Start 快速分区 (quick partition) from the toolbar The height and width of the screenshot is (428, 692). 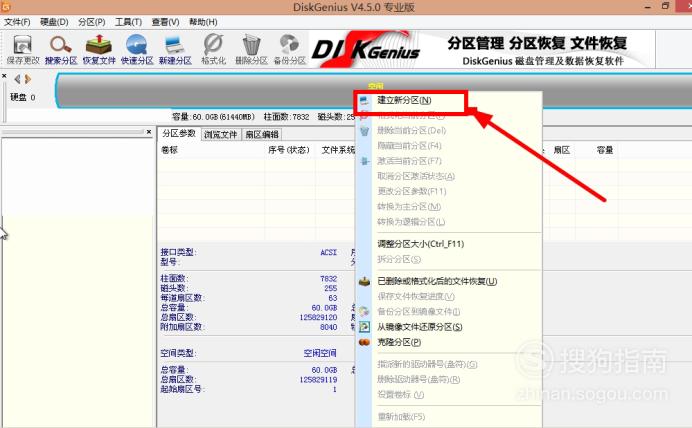pyautogui.click(x=137, y=49)
